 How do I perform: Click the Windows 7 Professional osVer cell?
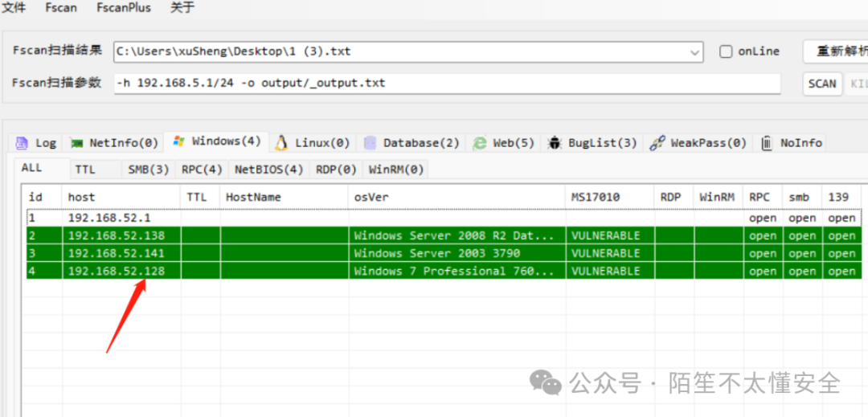click(457, 271)
